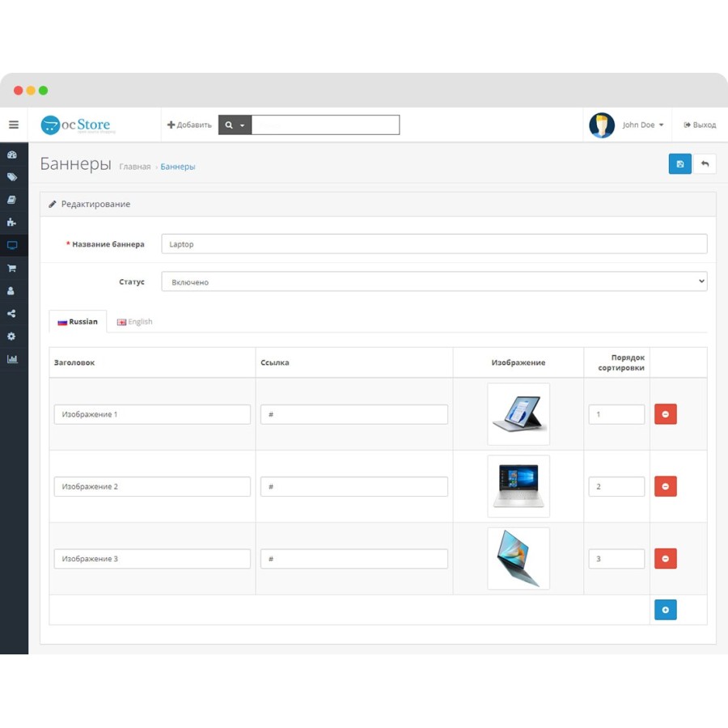Click sort order field with value 3
This screenshot has height=728, width=728.
(x=616, y=558)
